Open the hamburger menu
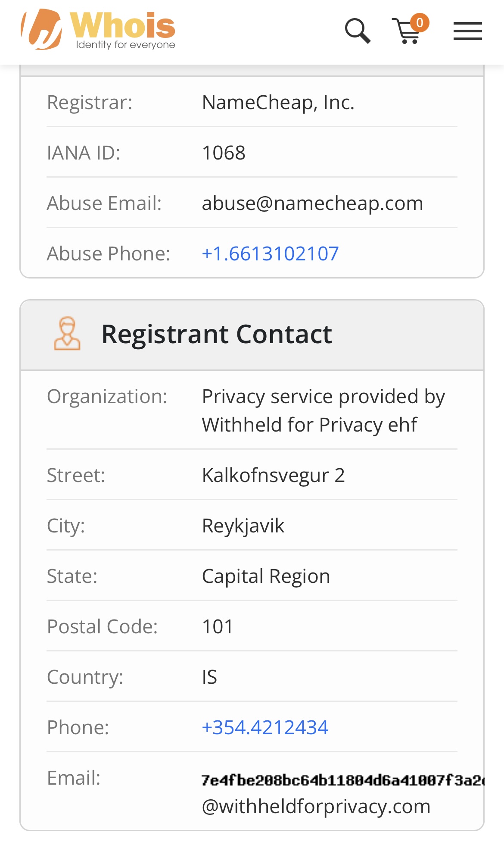504x845 pixels. pos(467,31)
